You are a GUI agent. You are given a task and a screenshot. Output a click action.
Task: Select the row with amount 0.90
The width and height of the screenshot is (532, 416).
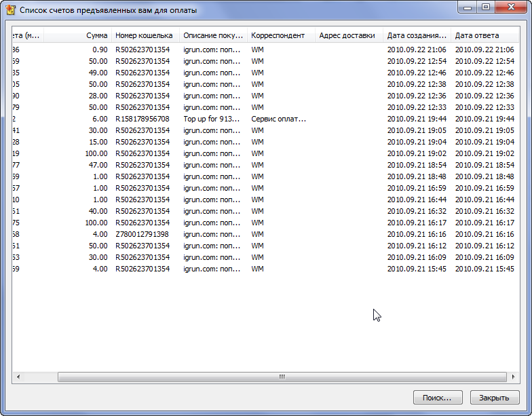265,50
